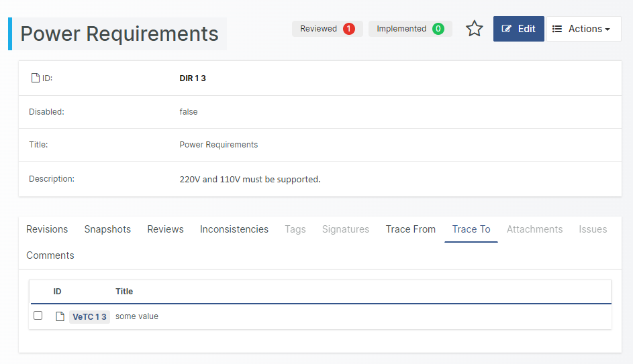
Task: Click the green Implemented count badge
Action: pos(438,29)
